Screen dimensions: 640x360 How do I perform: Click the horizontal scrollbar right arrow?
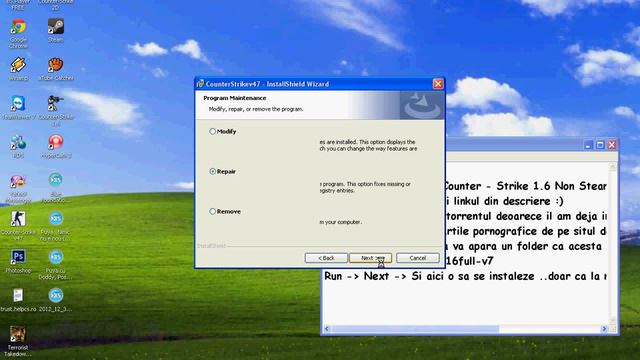tap(604, 329)
